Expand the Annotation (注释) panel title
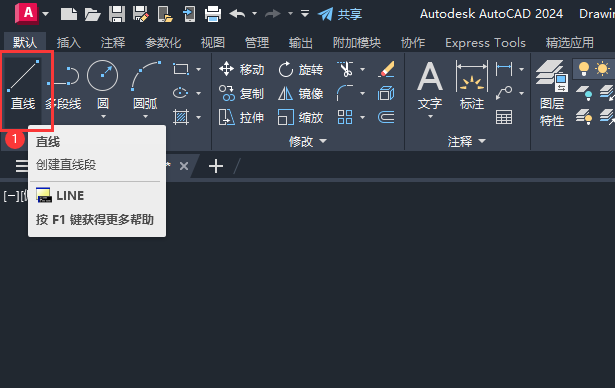 click(467, 141)
